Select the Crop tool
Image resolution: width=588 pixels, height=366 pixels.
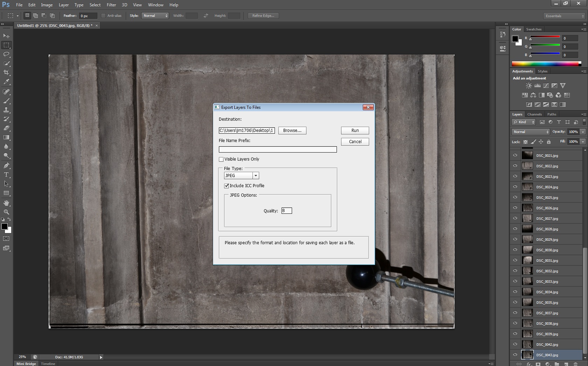[x=6, y=72]
